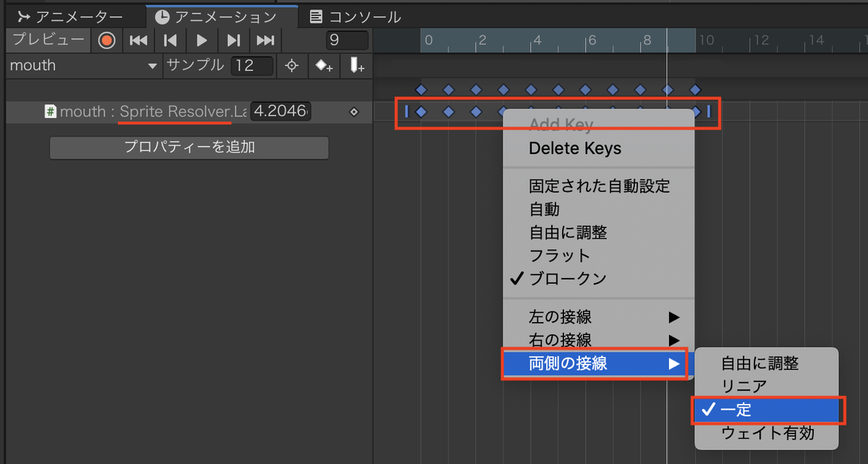Select summary keyframe at frame 10
Image resolution: width=868 pixels, height=464 pixels.
[x=695, y=90]
